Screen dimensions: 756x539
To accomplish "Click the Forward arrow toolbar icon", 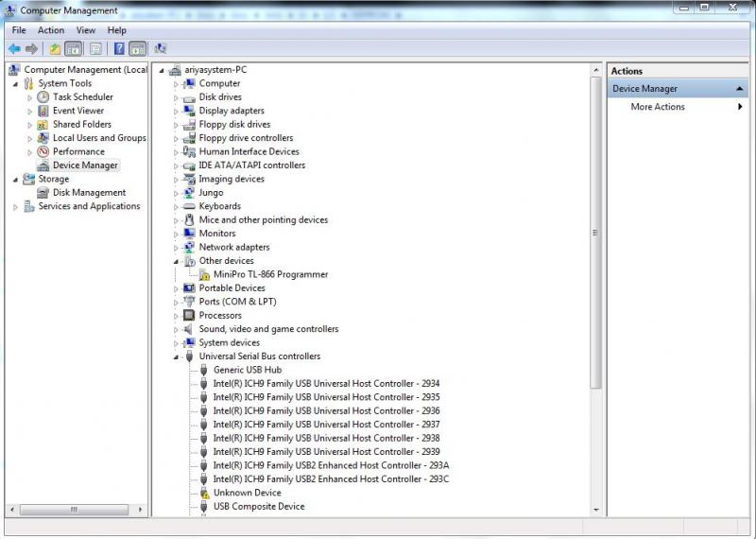I will 32,49.
